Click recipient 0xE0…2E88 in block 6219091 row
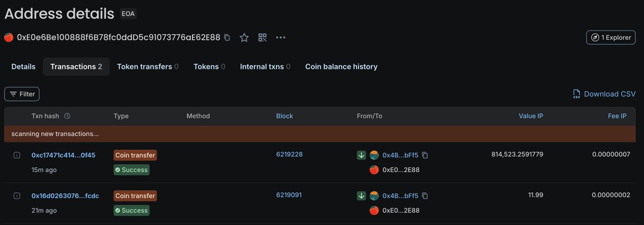 pyautogui.click(x=401, y=211)
